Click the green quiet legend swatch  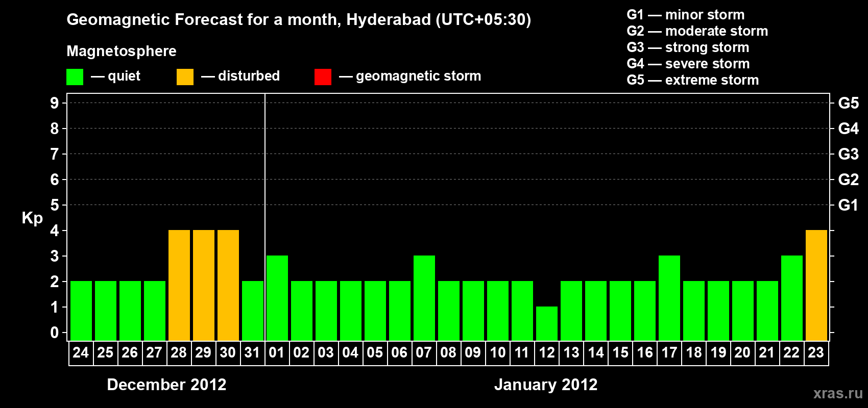pyautogui.click(x=75, y=77)
